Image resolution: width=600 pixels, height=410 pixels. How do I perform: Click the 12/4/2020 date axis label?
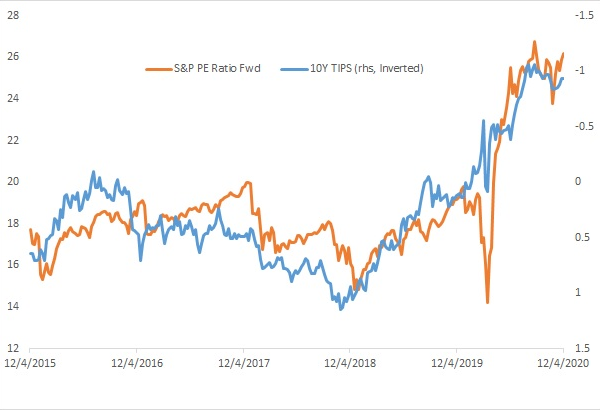561,362
